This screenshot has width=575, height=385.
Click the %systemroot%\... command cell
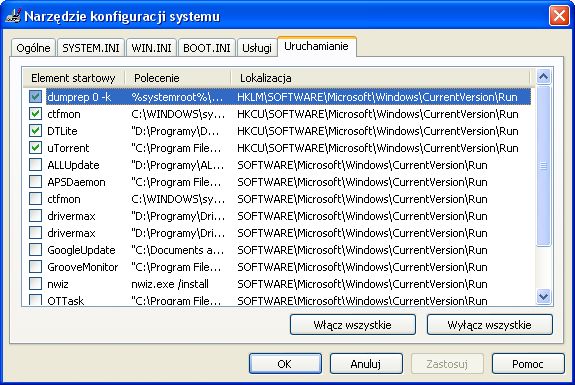click(x=177, y=97)
